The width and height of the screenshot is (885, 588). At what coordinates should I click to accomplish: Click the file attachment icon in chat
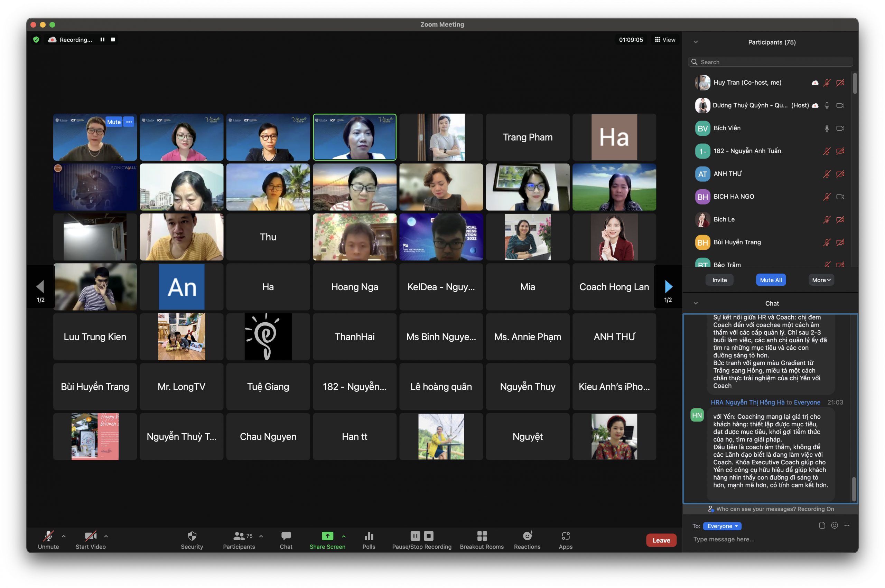[x=822, y=525]
